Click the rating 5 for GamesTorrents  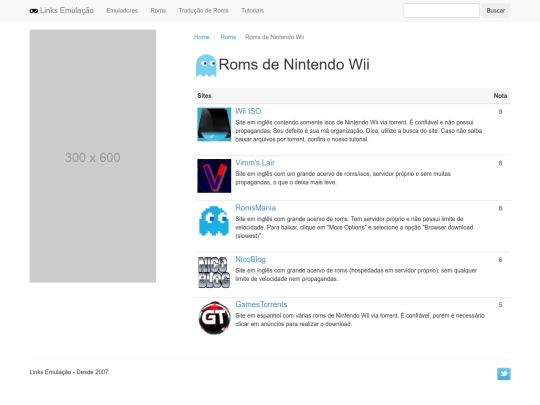pos(500,305)
